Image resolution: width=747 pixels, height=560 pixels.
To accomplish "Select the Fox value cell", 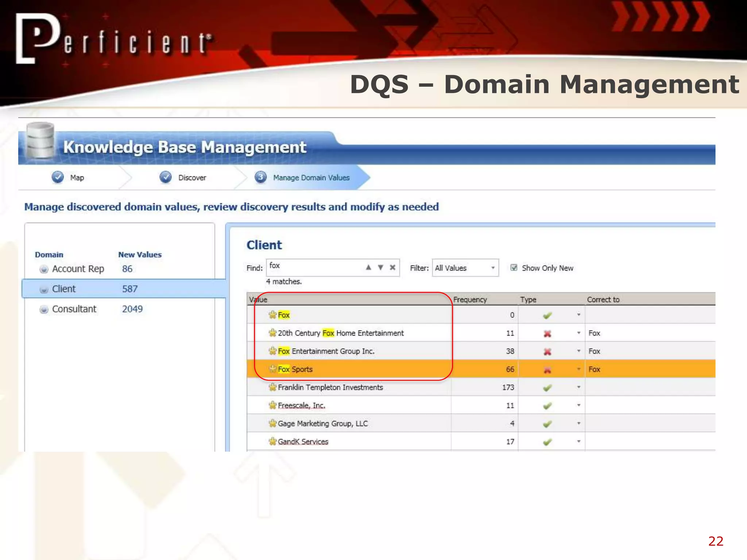I will pyautogui.click(x=284, y=315).
